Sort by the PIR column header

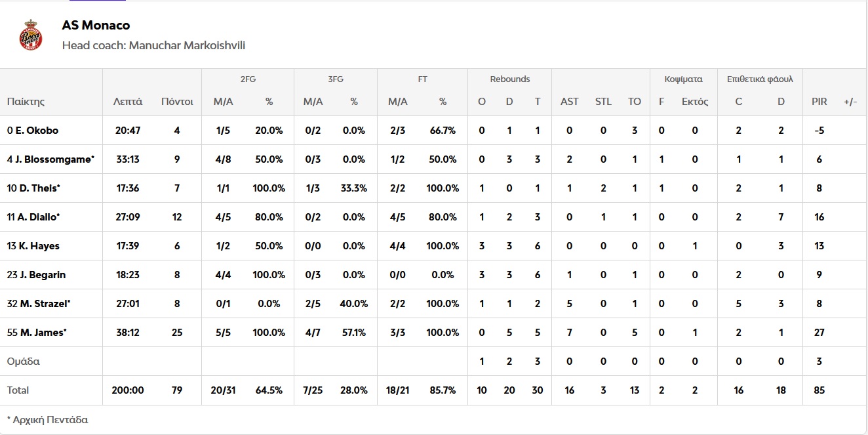[x=819, y=102]
